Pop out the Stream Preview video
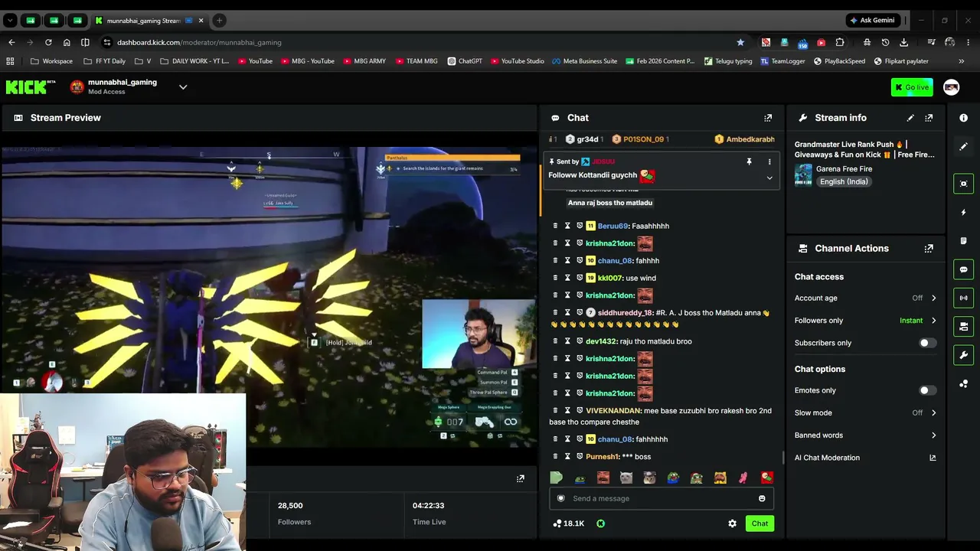Screen dimensions: 980x551 click(x=520, y=478)
